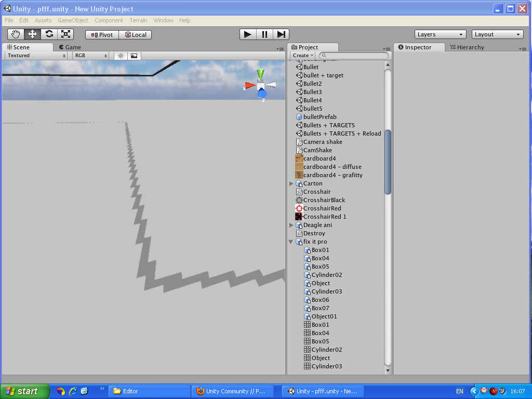Screen dimensions: 532x399
Task: Expand the Carton asset in Project panel
Action: [291, 183]
